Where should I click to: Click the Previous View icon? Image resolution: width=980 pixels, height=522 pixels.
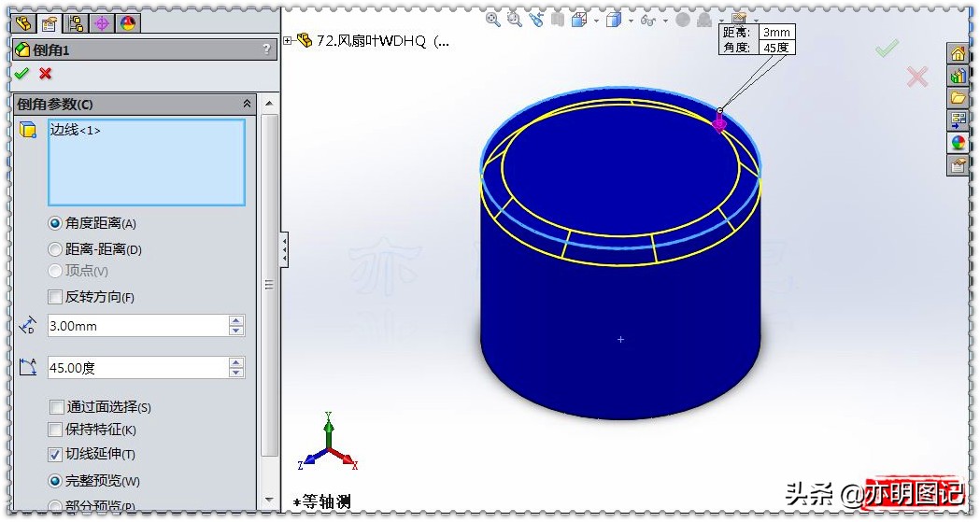[535, 20]
